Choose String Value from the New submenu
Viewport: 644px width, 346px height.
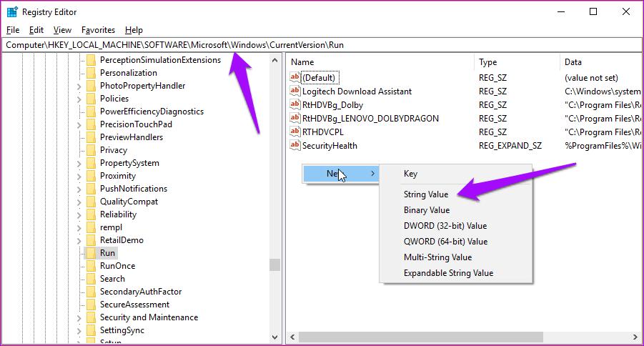coord(426,194)
